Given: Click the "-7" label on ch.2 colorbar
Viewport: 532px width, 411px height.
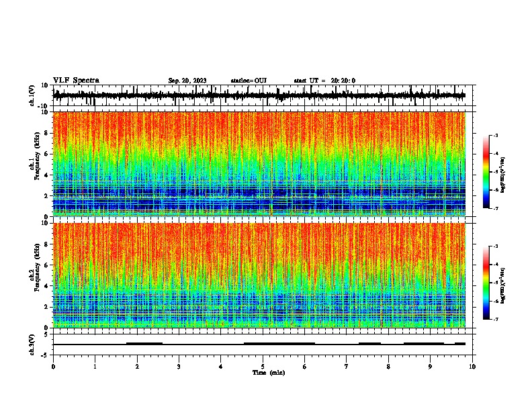Looking at the screenshot, I should tap(495, 319).
